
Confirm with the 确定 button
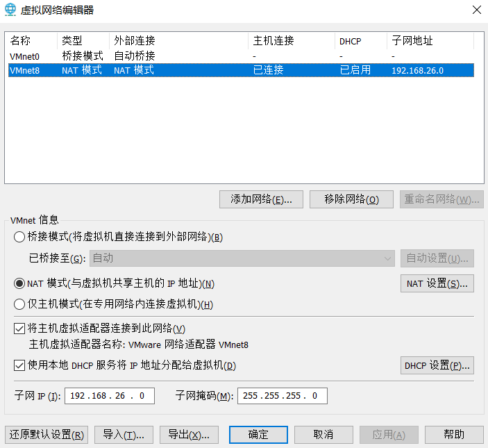258,435
